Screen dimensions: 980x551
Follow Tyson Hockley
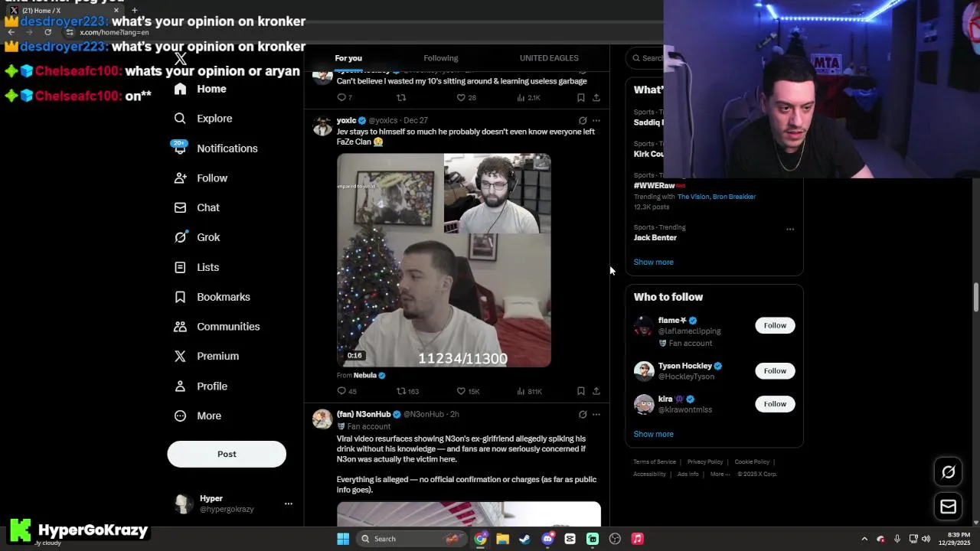[775, 370]
